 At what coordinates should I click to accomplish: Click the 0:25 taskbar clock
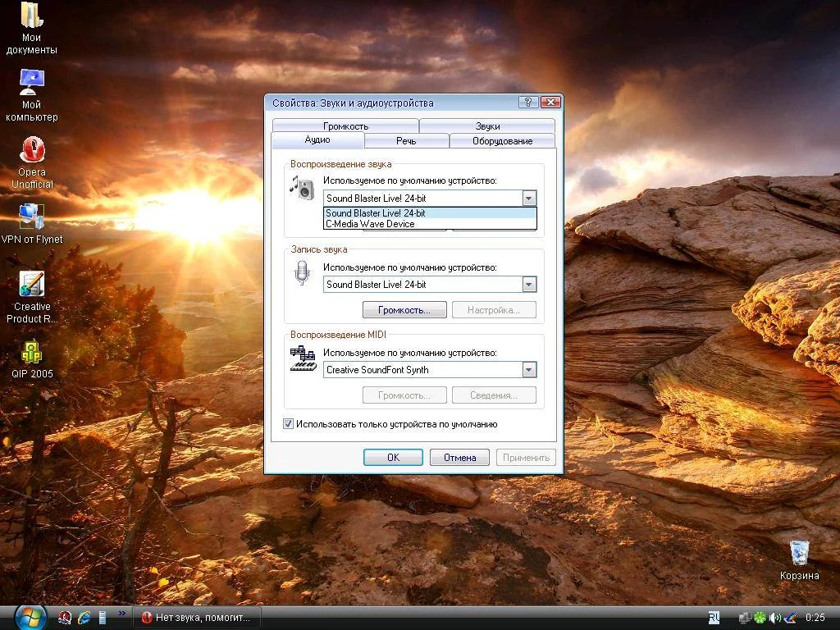(x=815, y=618)
